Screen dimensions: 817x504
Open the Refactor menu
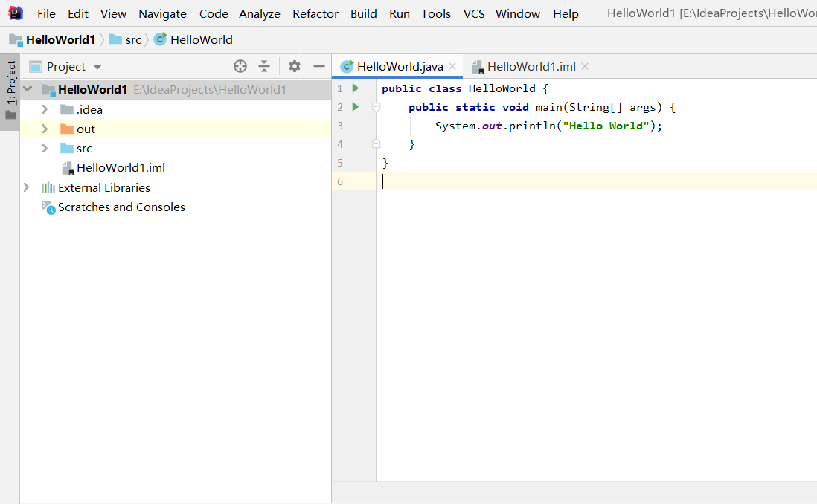(x=315, y=14)
